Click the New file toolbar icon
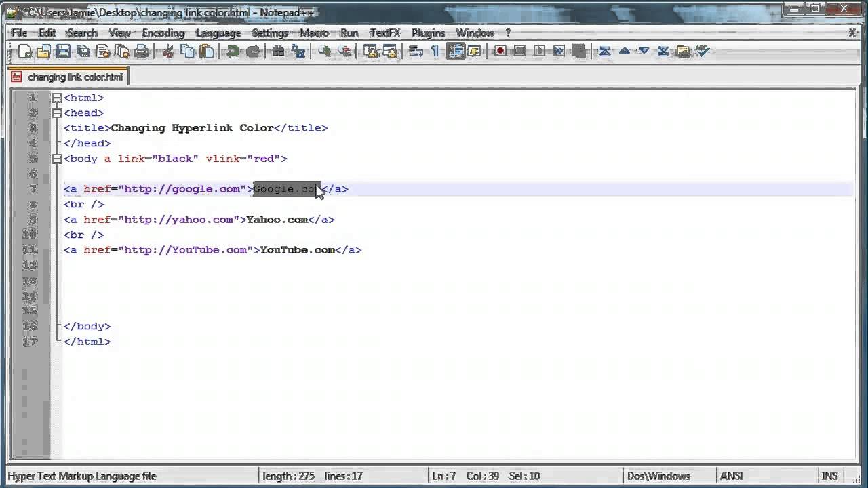This screenshot has width=868, height=488. coord(25,52)
